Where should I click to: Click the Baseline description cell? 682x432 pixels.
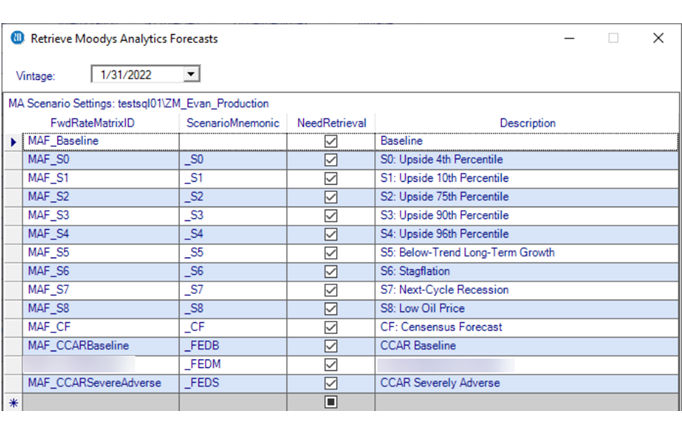[x=527, y=141]
